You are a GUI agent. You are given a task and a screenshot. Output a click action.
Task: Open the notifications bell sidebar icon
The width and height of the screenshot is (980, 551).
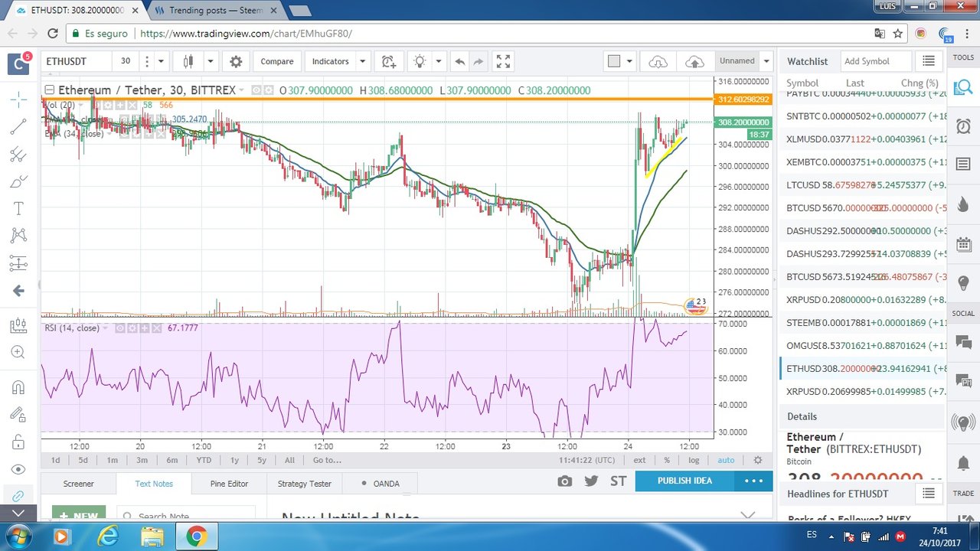963,462
